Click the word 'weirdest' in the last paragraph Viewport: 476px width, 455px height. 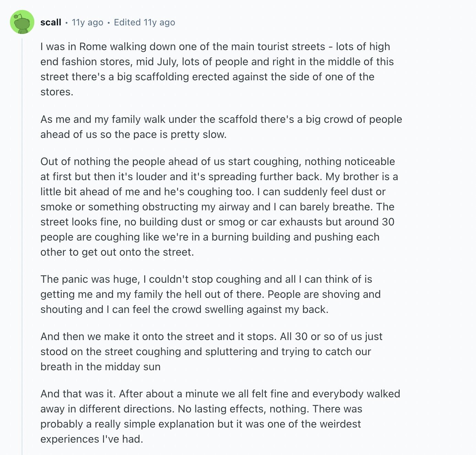340,424
